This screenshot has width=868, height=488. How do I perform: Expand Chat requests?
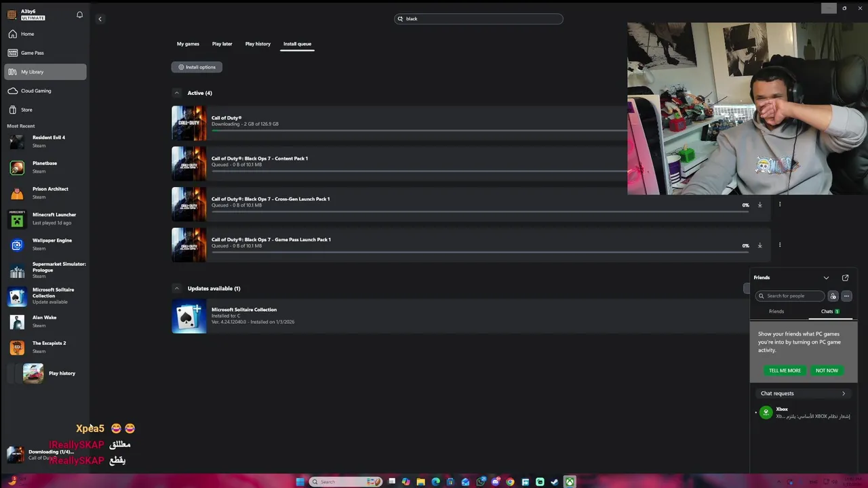pos(804,394)
